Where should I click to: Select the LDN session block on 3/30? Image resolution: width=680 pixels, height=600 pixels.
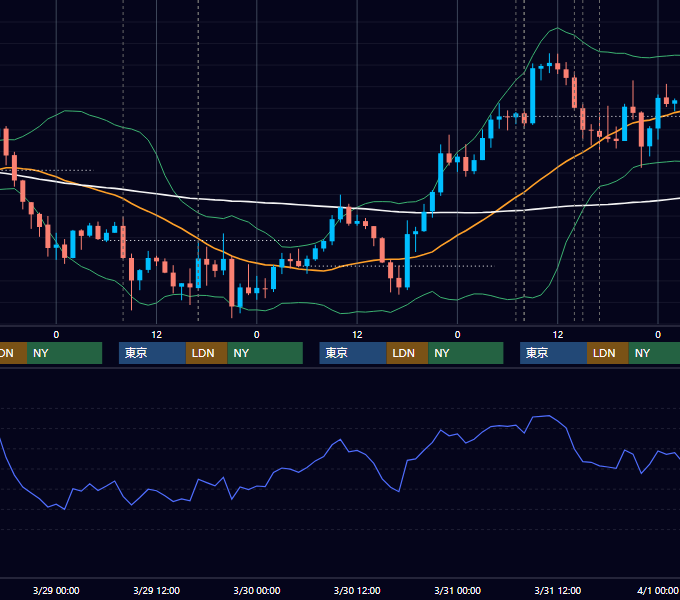408,353
